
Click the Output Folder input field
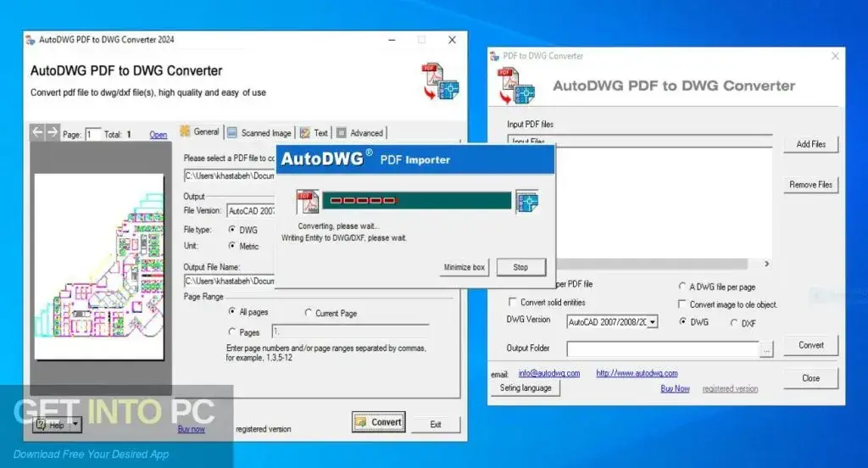(x=663, y=349)
